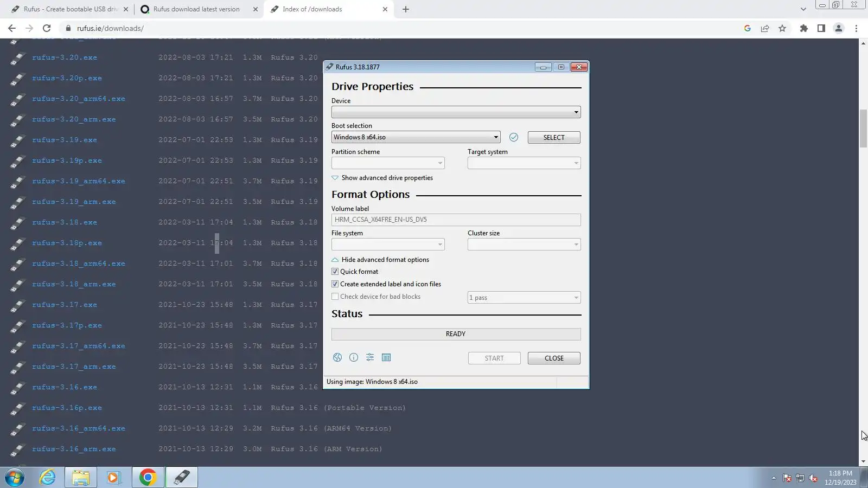The width and height of the screenshot is (868, 488).
Task: Open the Device dropdown
Action: point(456,112)
